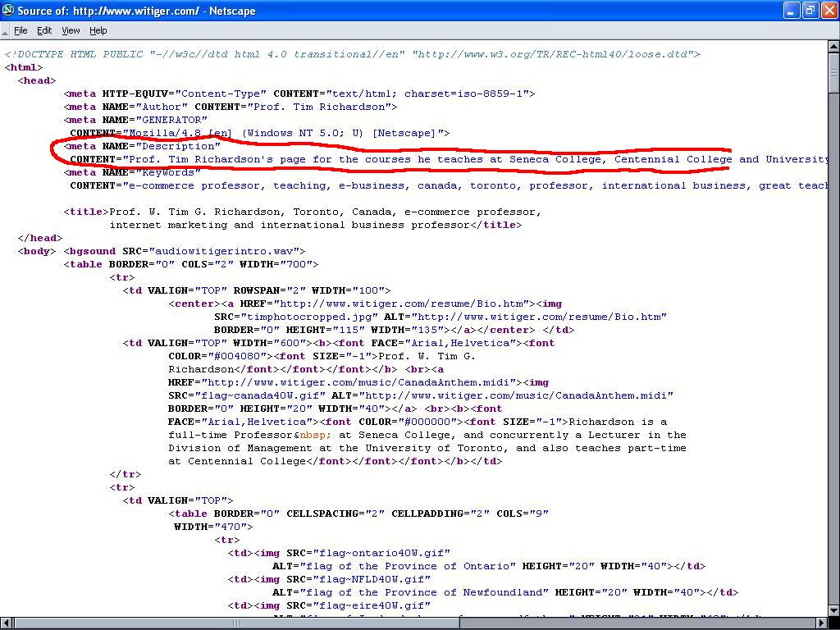Open the Help menu

(x=98, y=30)
